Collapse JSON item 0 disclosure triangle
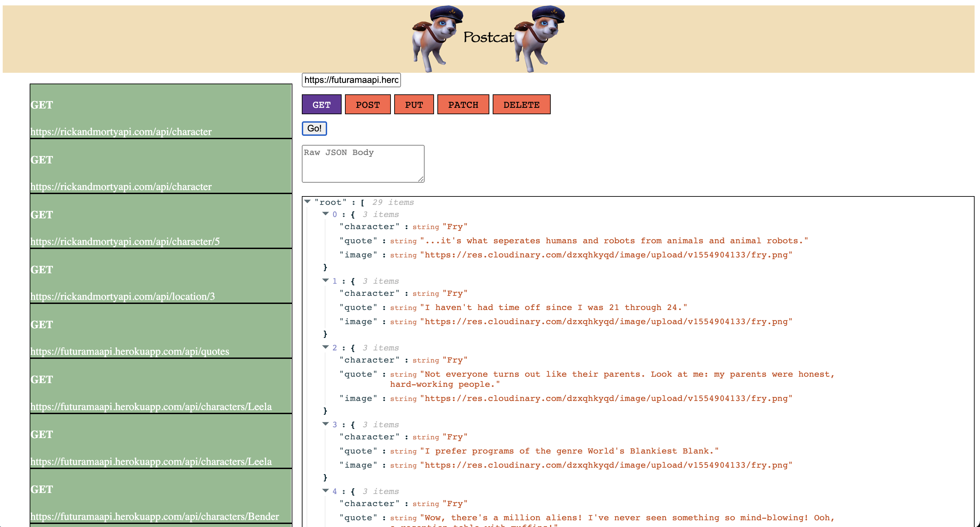980x527 pixels. tap(325, 214)
